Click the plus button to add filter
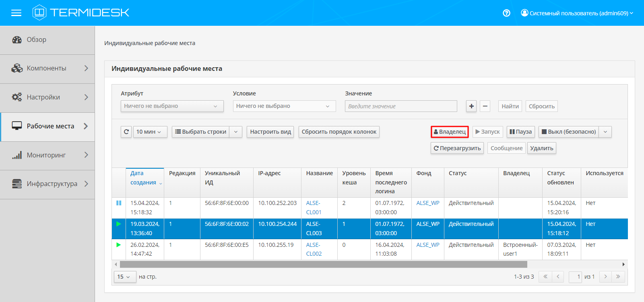Screen dimensions: 644x302 tap(471, 106)
